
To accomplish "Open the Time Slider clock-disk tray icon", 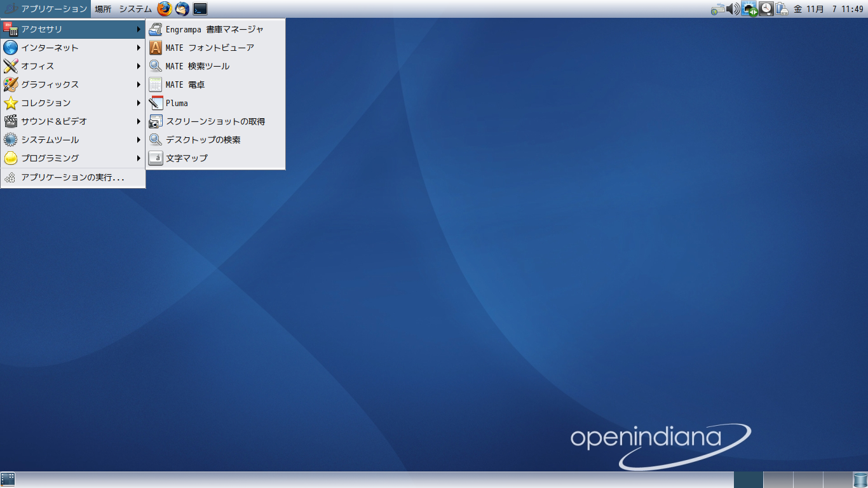I will click(767, 9).
